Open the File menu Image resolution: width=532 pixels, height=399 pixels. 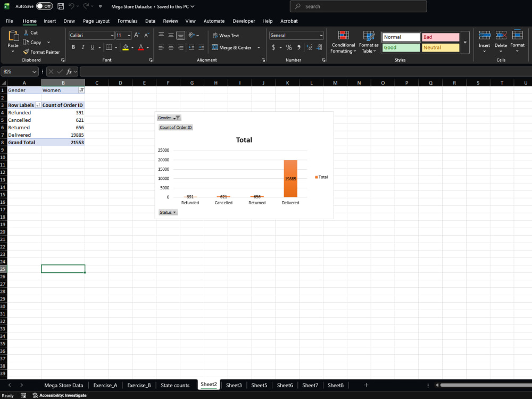click(10, 21)
